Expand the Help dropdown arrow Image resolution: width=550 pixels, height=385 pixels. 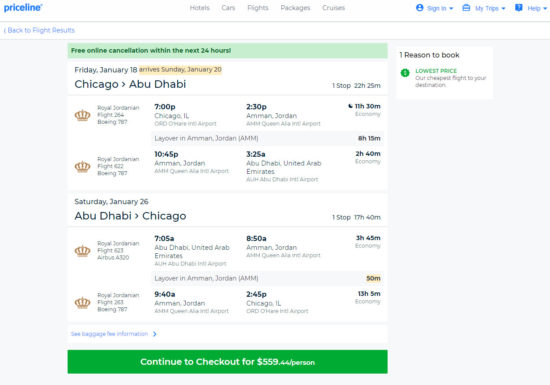point(545,8)
